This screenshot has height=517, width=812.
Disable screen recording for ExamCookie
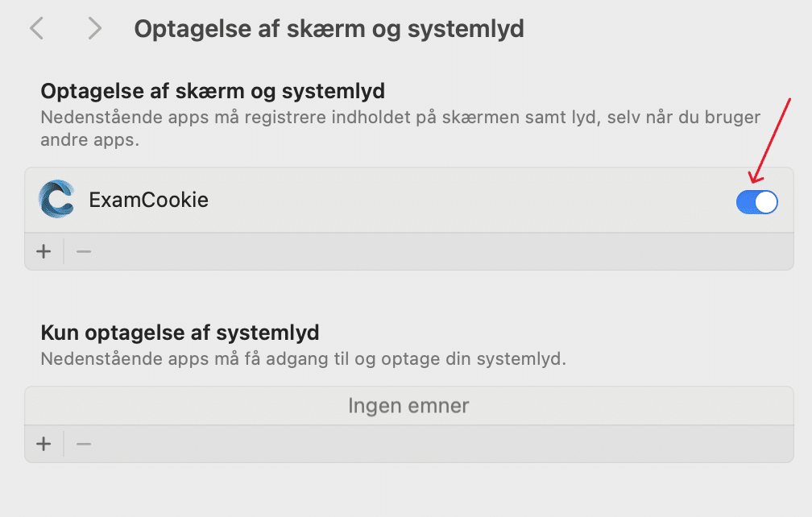756,201
